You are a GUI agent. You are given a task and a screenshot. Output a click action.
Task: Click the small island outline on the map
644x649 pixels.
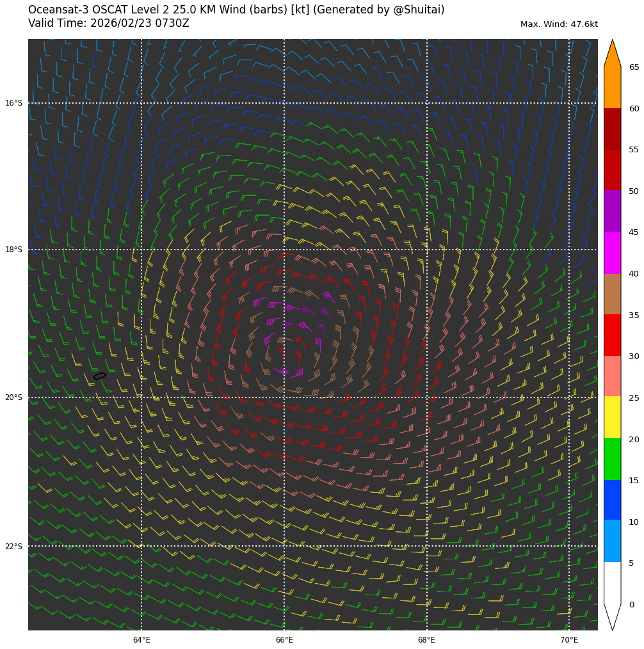(99, 376)
